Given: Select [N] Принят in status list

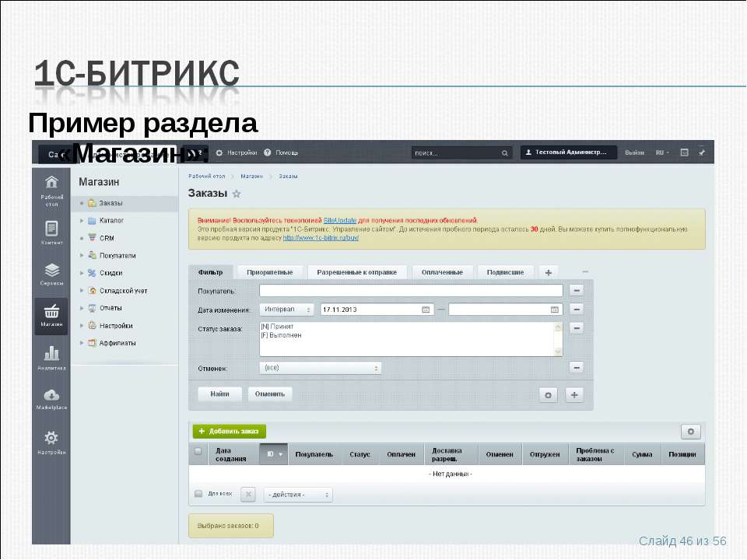Looking at the screenshot, I should point(277,327).
